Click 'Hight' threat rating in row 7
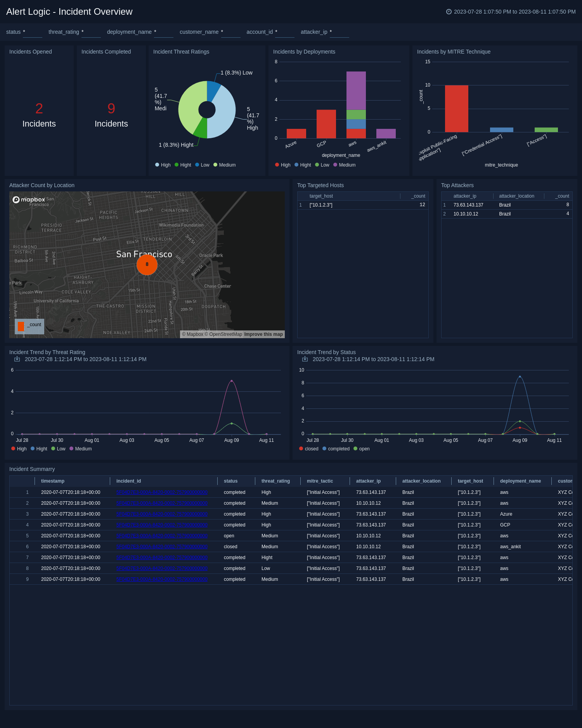The width and height of the screenshot is (582, 728). point(267,558)
